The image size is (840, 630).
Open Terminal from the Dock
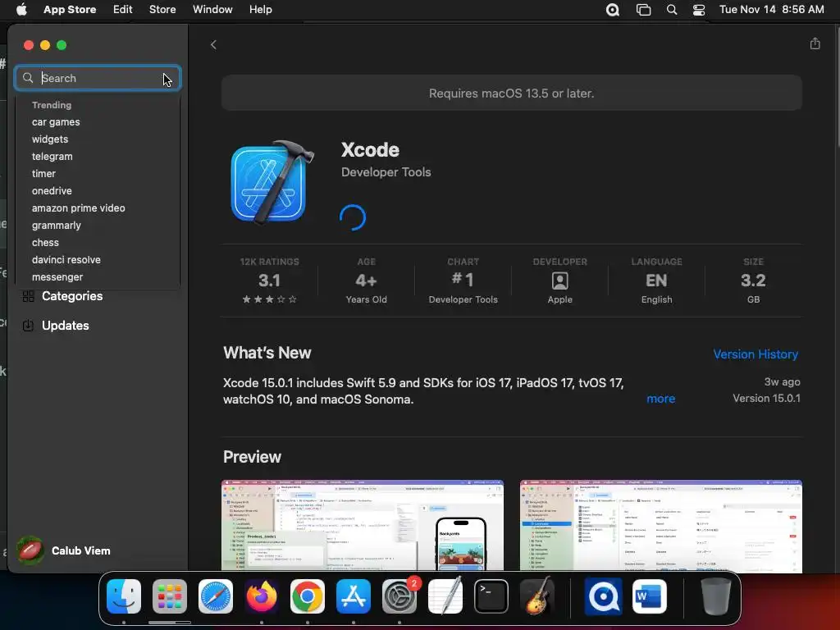[x=491, y=596]
